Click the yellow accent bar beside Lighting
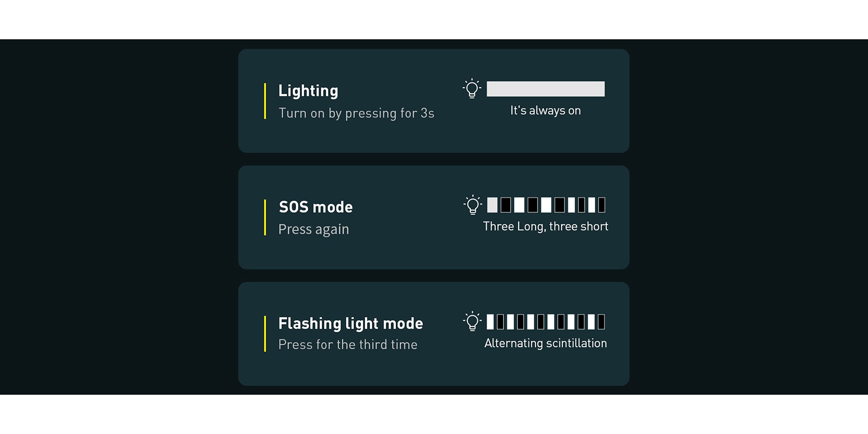 (265, 101)
